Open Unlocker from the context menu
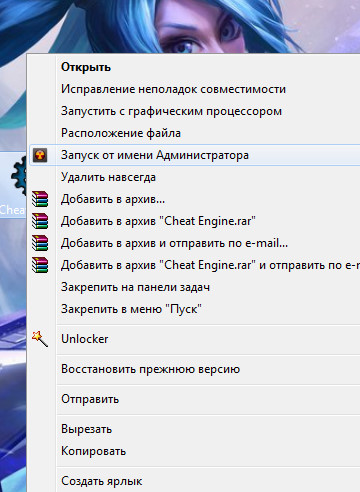Viewport: 360px width, 492px height. point(85,339)
